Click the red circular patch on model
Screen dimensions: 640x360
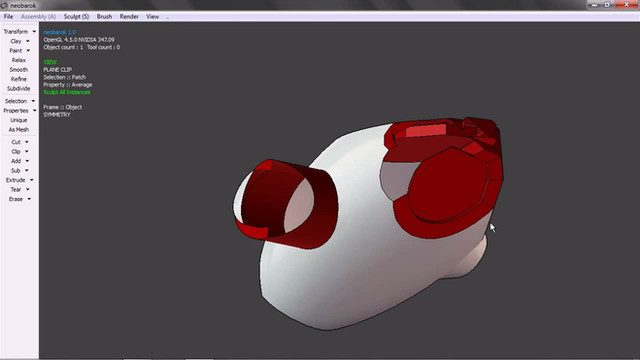click(x=449, y=186)
